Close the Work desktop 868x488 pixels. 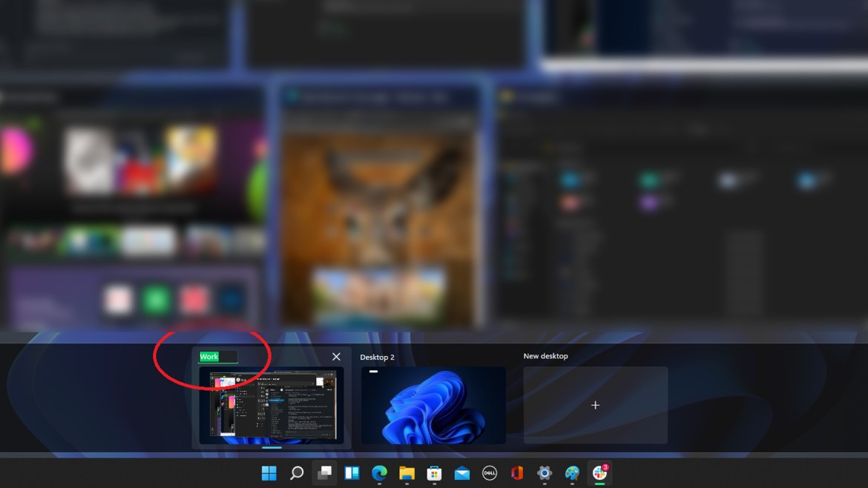[336, 357]
